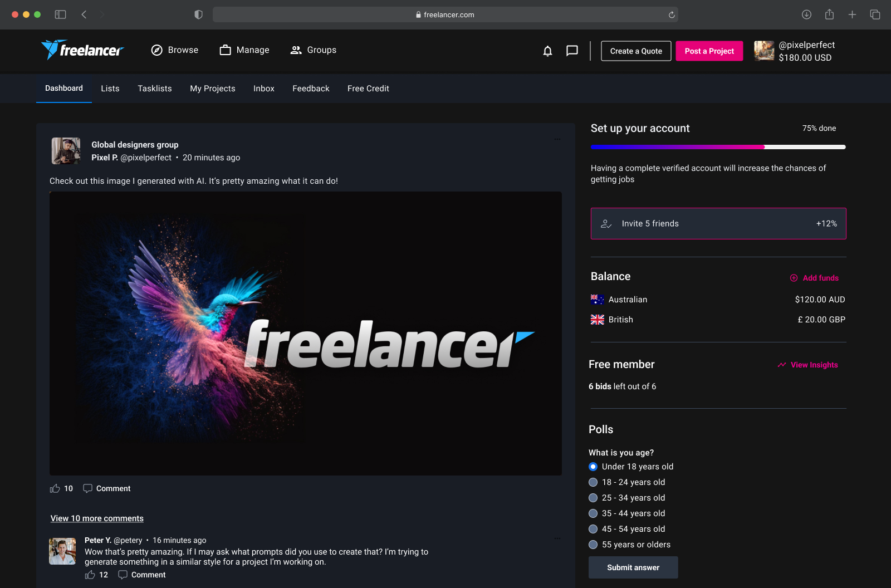Click the freelancer.com address bar
The width and height of the screenshot is (891, 588).
(445, 14)
